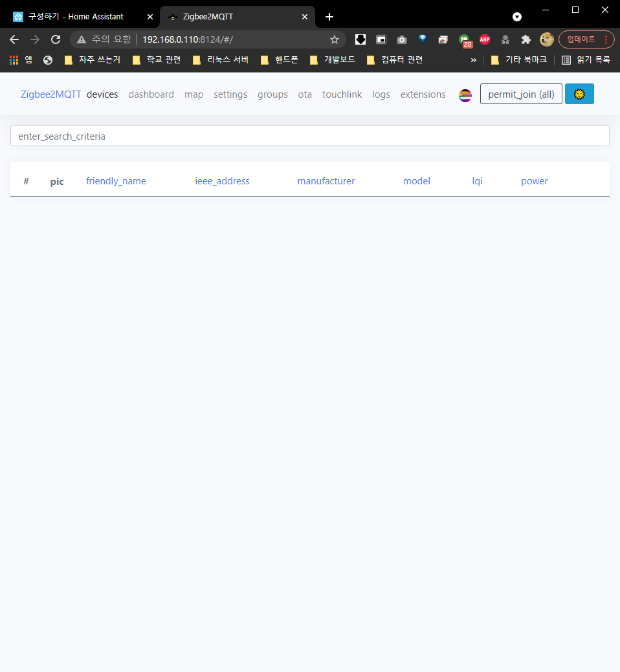Open the groups page
620x672 pixels.
[272, 94]
